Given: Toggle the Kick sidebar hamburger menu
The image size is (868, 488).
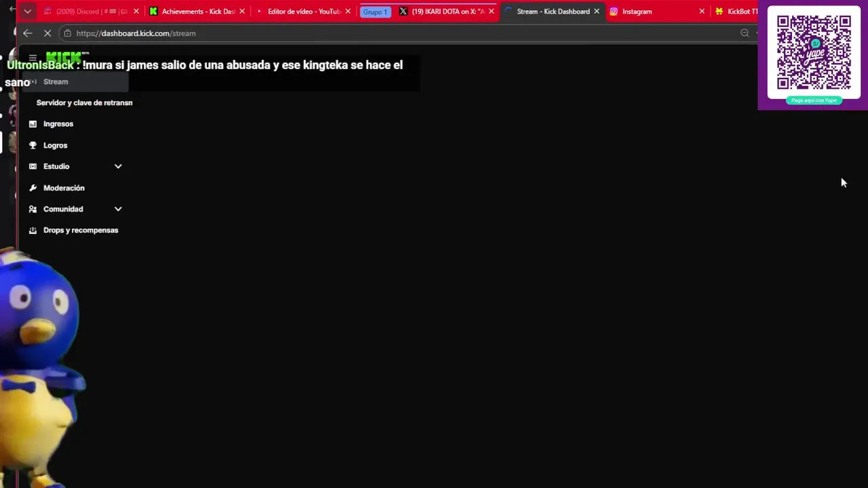Looking at the screenshot, I should 33,58.
